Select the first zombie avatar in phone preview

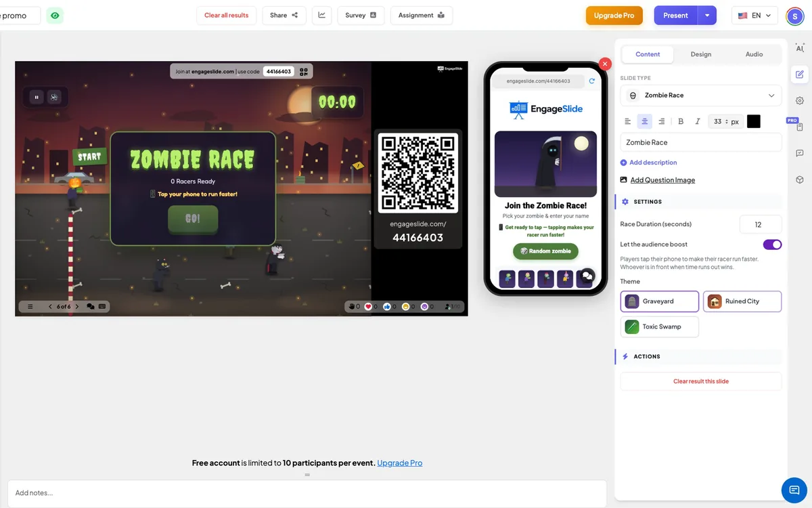point(508,278)
